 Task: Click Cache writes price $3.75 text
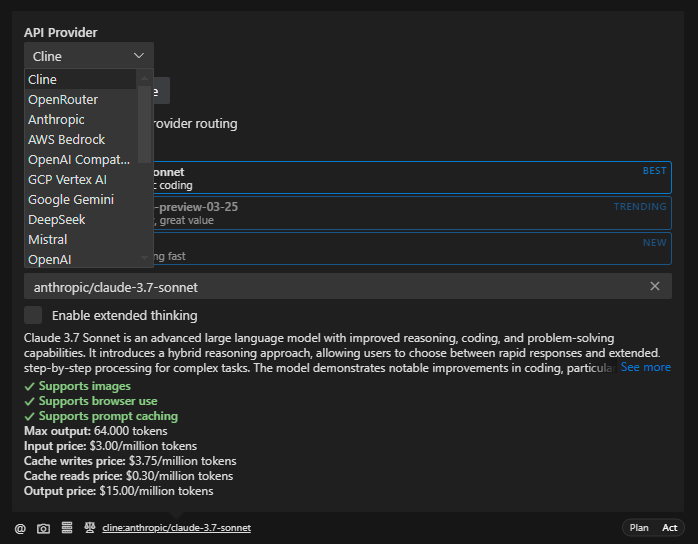pyautogui.click(x=130, y=461)
